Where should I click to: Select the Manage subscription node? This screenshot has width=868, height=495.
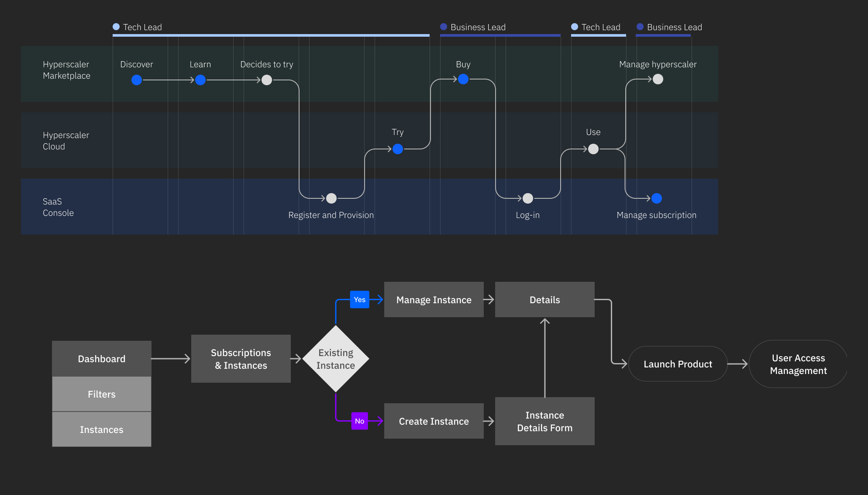(657, 198)
